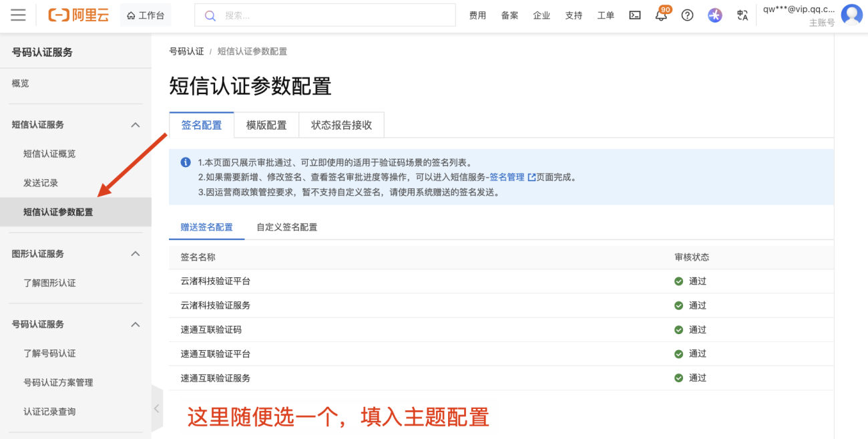Collapse the 号码认证服务 section
The width and height of the screenshot is (868, 439).
pos(135,324)
